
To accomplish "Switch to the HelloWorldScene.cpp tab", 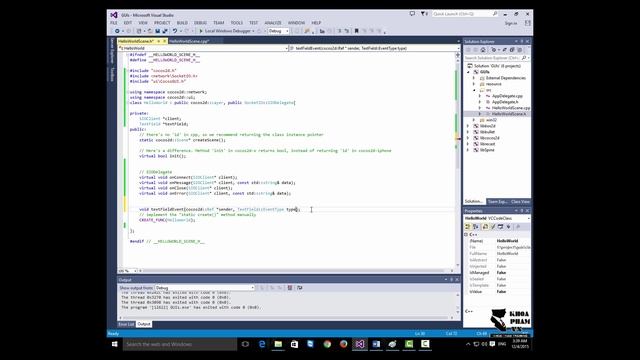I will click(189, 41).
